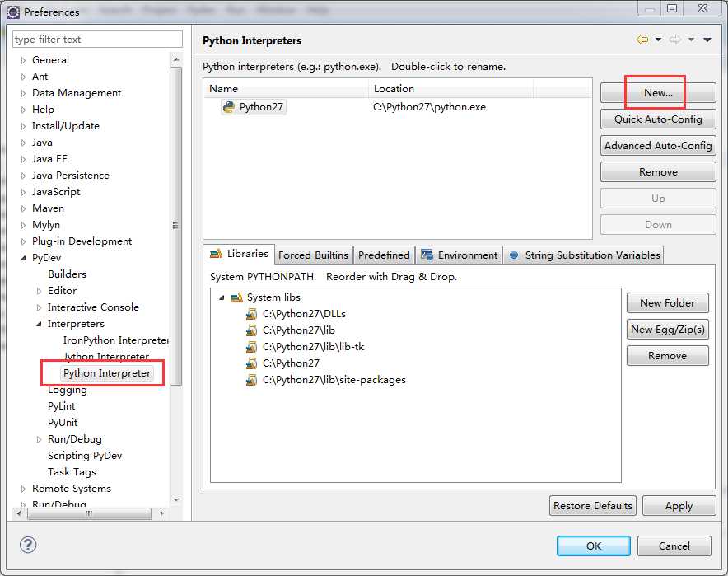Click Quick Auto-Config button
The height and width of the screenshot is (576, 728).
pos(658,119)
